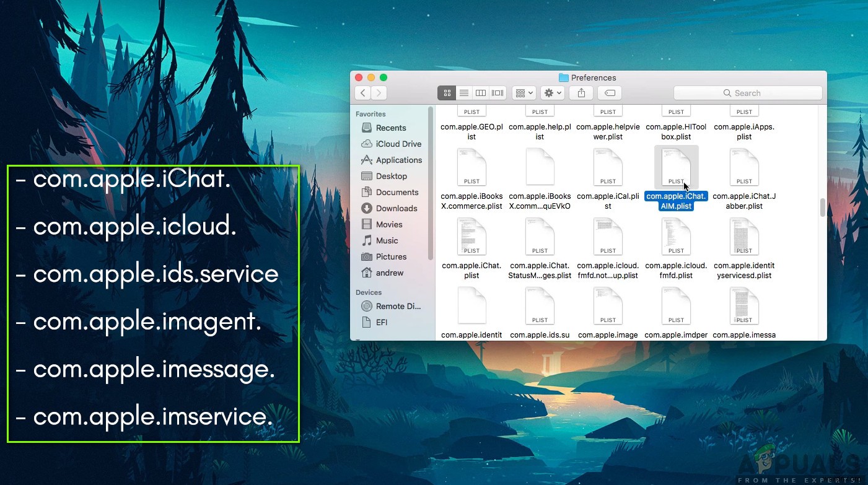
Task: Switch to List view in the toolbar
Action: click(x=464, y=92)
